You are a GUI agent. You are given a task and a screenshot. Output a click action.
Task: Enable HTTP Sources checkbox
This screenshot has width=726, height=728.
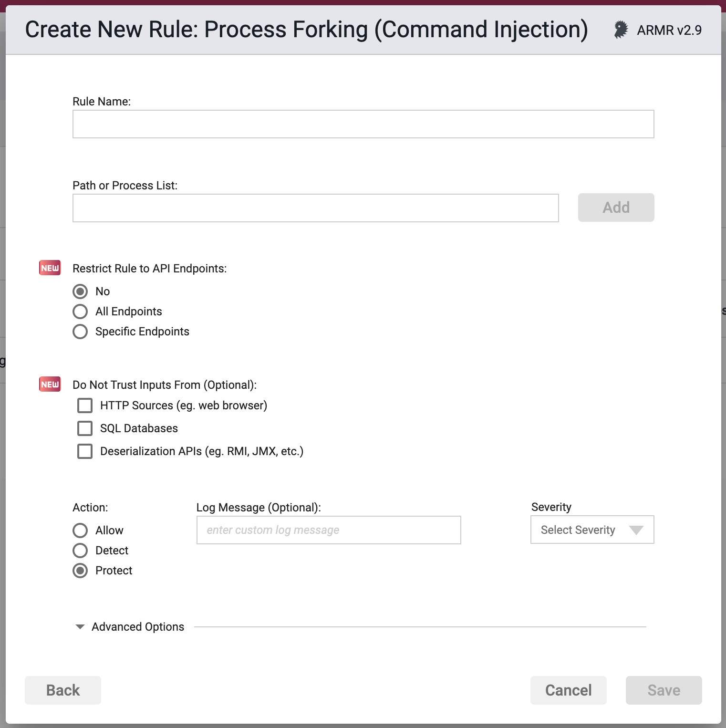click(85, 406)
